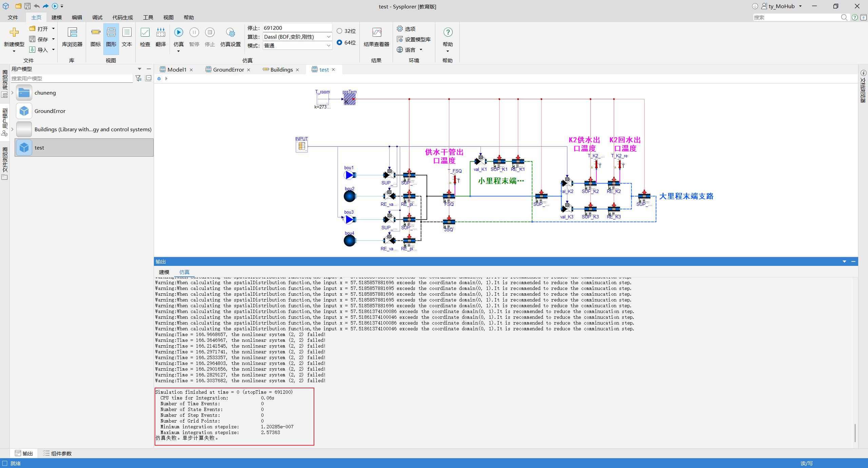868x468 pixels.
Task: Click the 选项 options button
Action: point(406,29)
